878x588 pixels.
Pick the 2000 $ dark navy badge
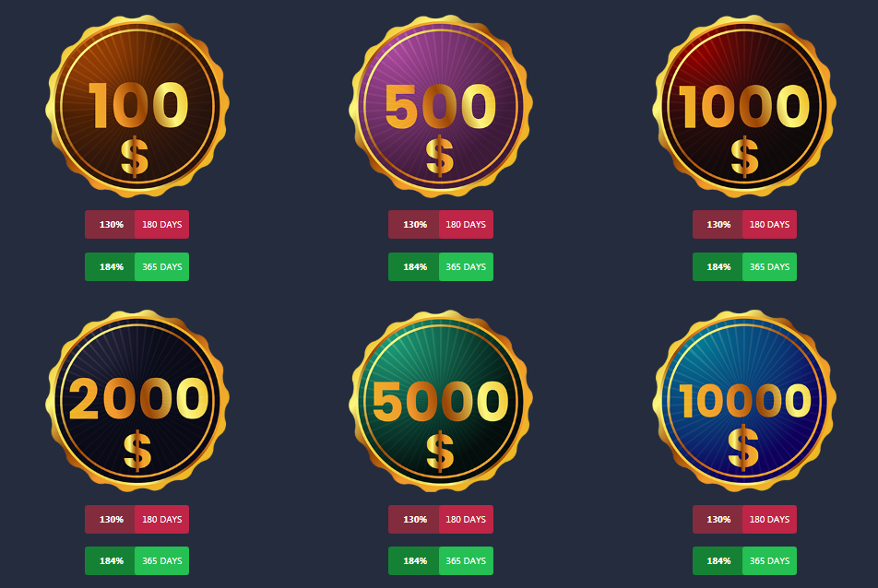coord(137,401)
